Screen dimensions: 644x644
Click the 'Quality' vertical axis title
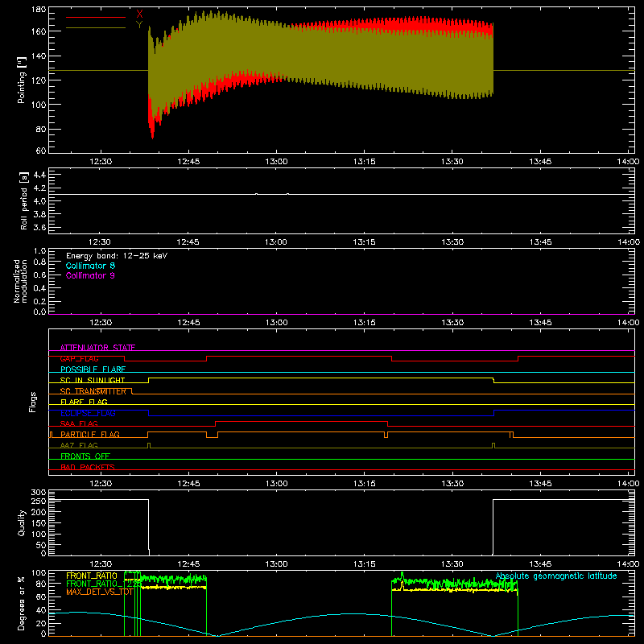(x=22, y=522)
